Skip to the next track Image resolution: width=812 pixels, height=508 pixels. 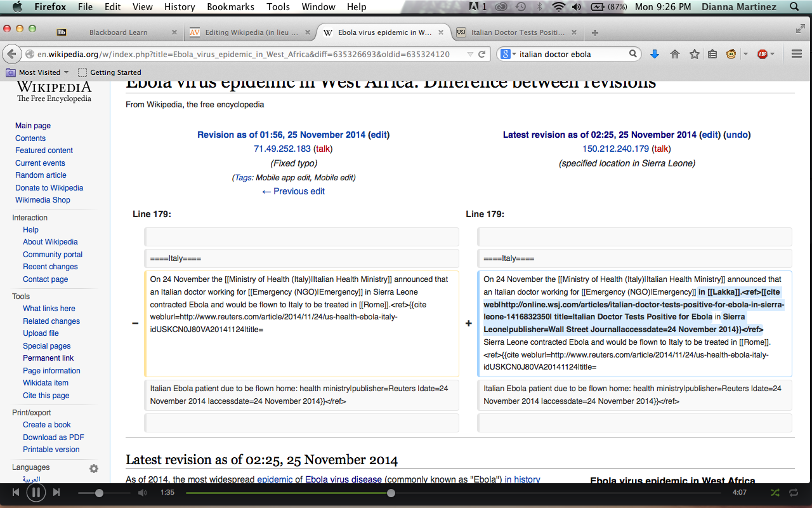coord(56,492)
